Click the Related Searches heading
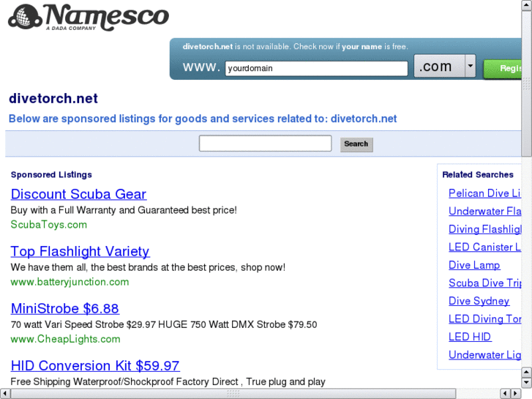The height and width of the screenshot is (399, 532). pyautogui.click(x=478, y=174)
